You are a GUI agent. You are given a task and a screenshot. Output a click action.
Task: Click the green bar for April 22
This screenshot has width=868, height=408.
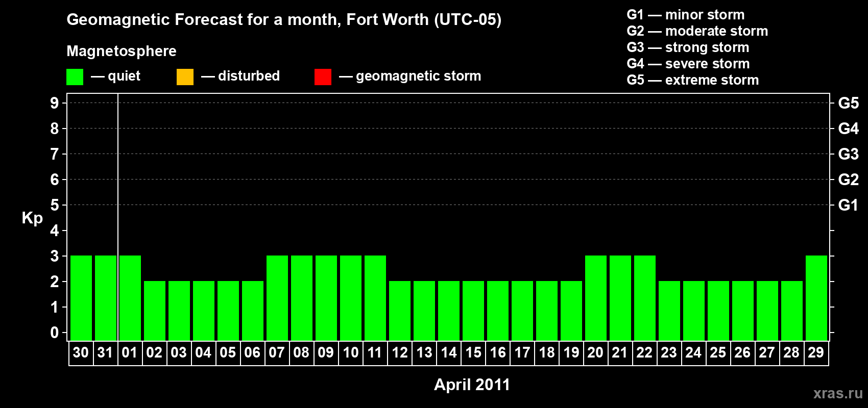[x=645, y=298]
